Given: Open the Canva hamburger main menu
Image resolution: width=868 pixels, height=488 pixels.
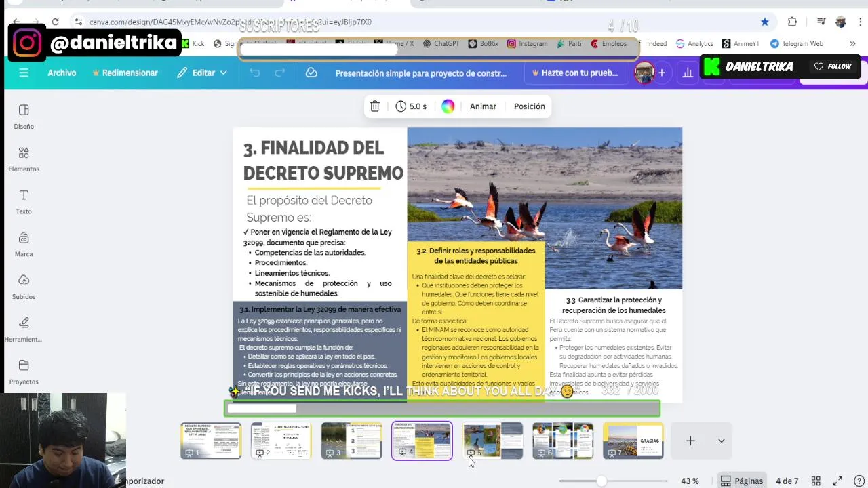Looking at the screenshot, I should pos(24,73).
